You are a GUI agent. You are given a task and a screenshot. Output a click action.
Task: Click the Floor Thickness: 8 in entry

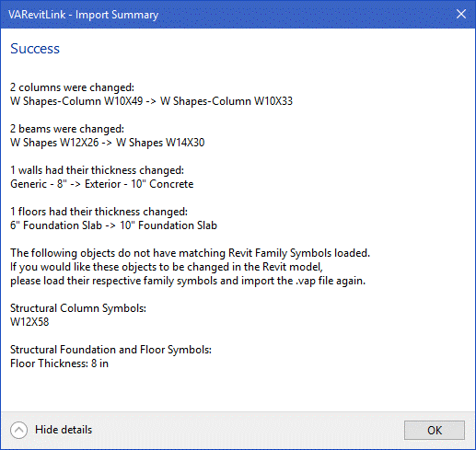pos(59,363)
